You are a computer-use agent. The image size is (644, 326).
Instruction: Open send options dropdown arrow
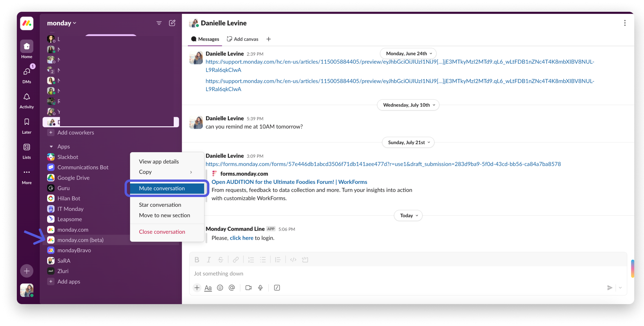[x=620, y=288]
